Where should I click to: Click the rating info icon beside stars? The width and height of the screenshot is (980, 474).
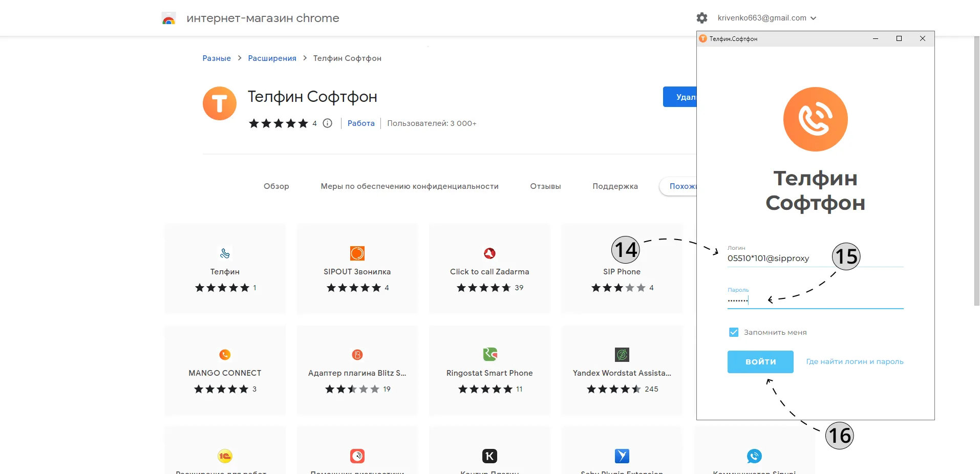[327, 123]
